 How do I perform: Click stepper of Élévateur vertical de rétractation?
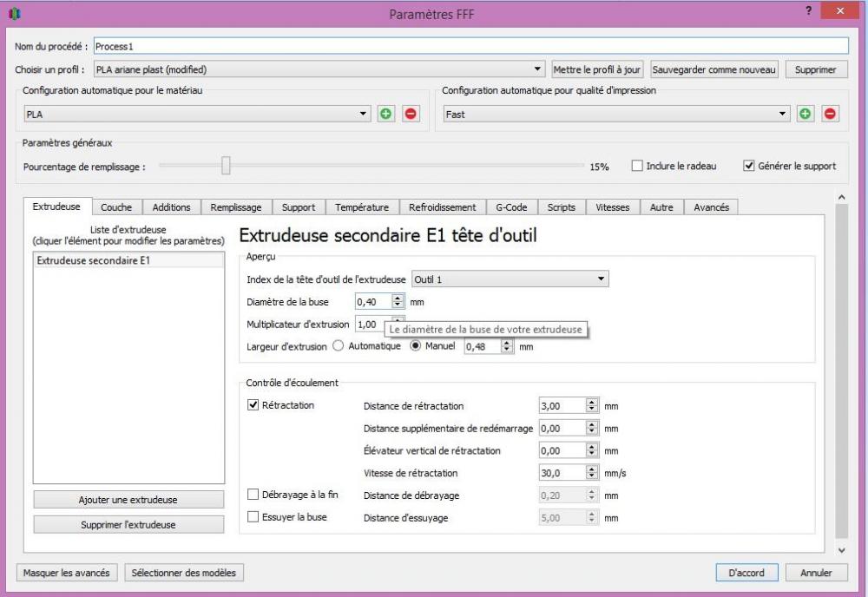tap(592, 450)
